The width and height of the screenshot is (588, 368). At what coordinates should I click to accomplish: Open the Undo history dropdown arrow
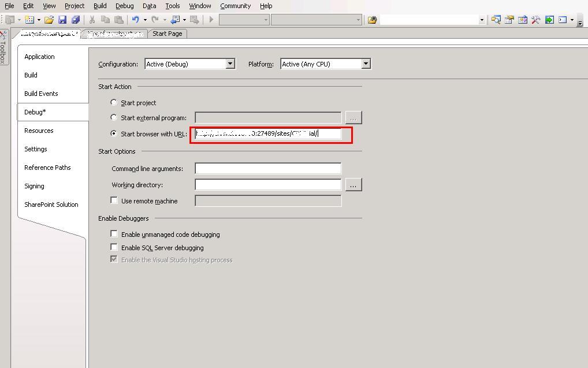click(145, 20)
